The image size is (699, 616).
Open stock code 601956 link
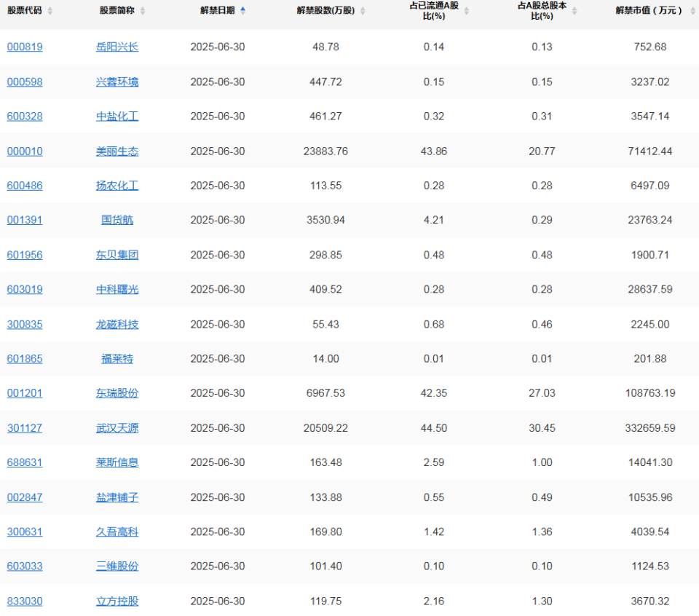(25, 255)
